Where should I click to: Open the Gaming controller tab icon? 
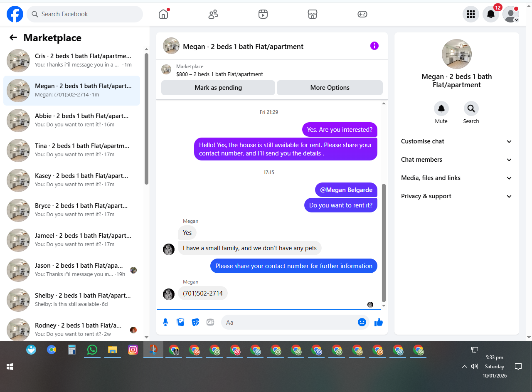click(362, 14)
